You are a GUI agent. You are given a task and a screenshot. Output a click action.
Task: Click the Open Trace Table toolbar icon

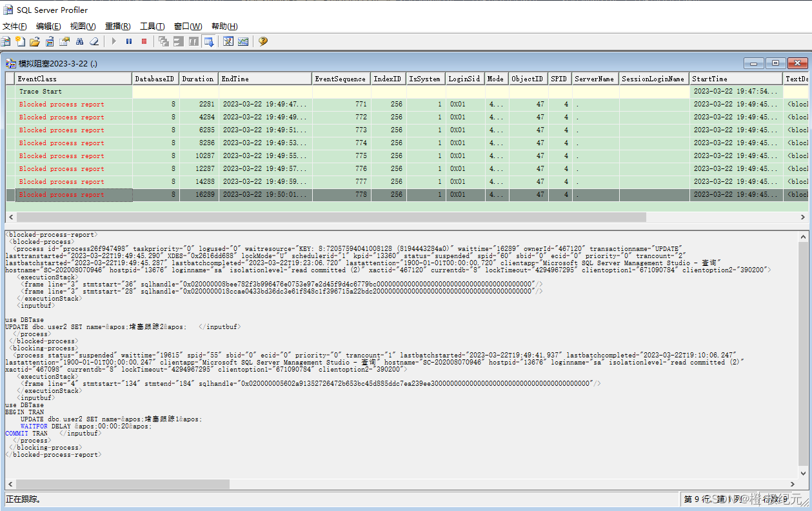click(50, 41)
